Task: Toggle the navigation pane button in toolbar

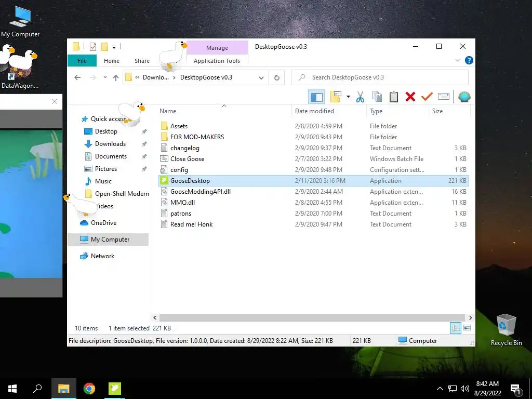Action: coord(316,97)
